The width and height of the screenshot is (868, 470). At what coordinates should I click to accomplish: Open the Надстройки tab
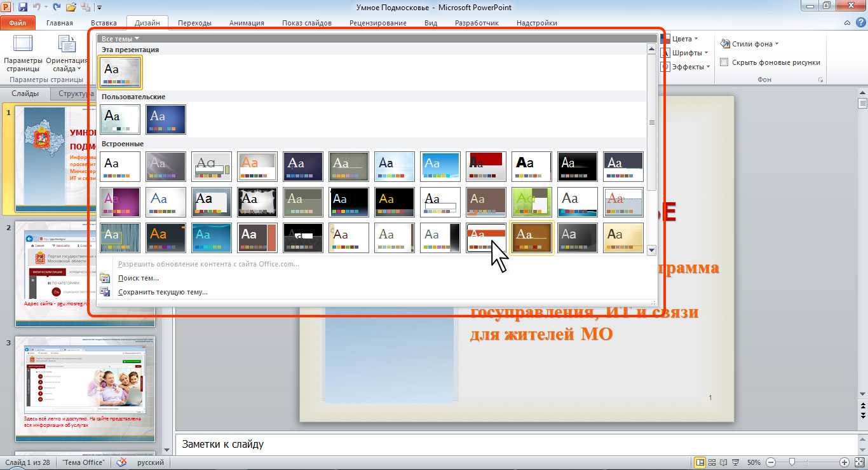pyautogui.click(x=537, y=23)
